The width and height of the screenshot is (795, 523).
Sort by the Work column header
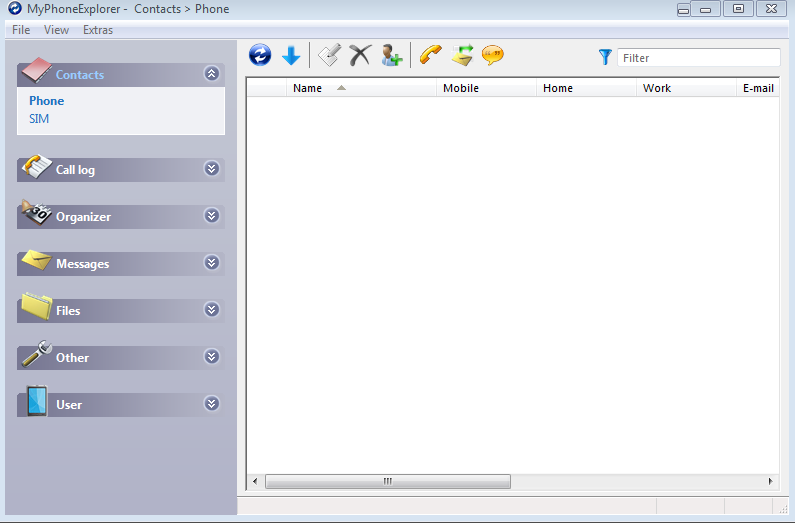click(686, 88)
